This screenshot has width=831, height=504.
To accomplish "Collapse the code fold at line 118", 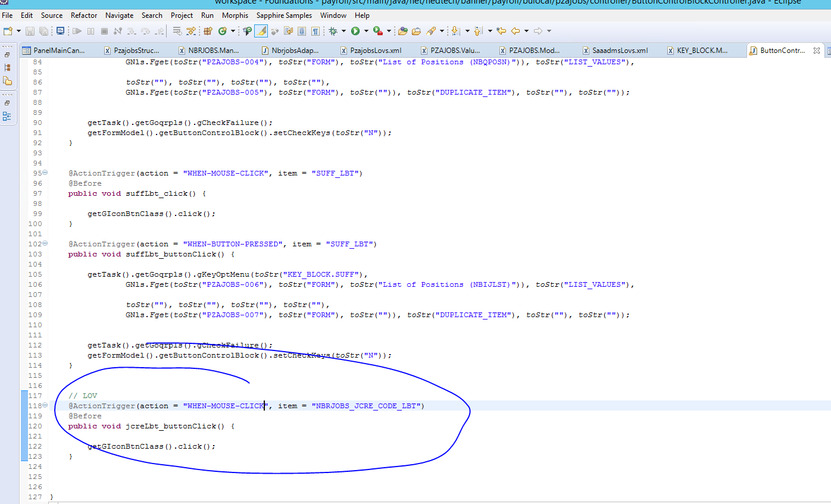I will tap(45, 405).
